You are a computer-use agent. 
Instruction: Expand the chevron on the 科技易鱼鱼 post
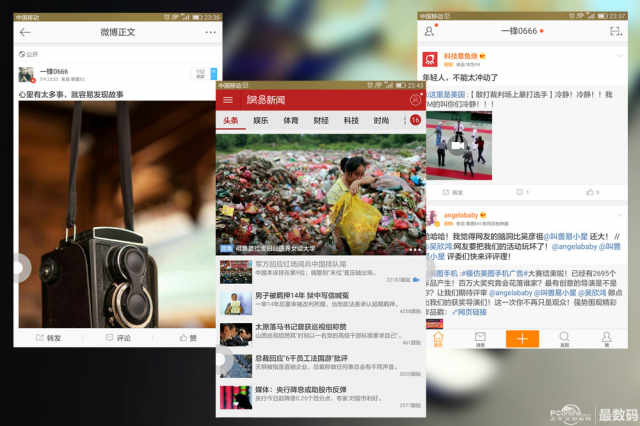pyautogui.click(x=620, y=55)
